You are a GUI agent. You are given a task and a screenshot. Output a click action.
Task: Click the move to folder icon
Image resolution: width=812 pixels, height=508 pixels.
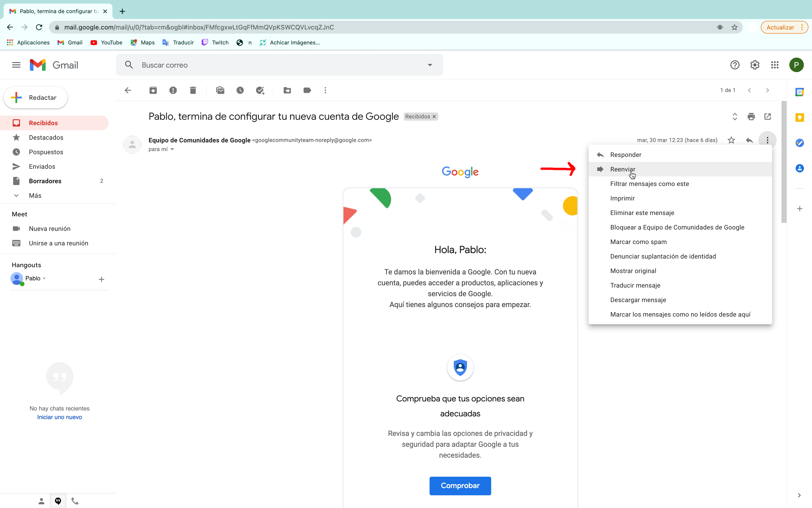coord(287,90)
